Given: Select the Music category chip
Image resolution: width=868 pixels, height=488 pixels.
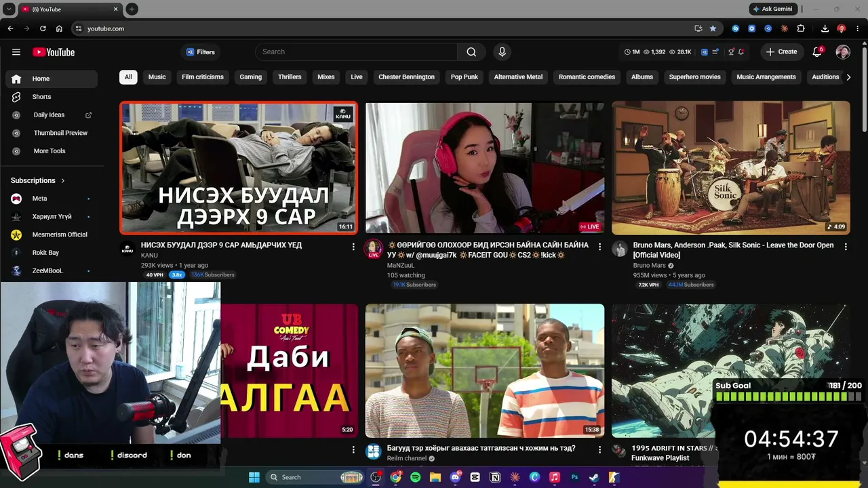Looking at the screenshot, I should tap(157, 77).
